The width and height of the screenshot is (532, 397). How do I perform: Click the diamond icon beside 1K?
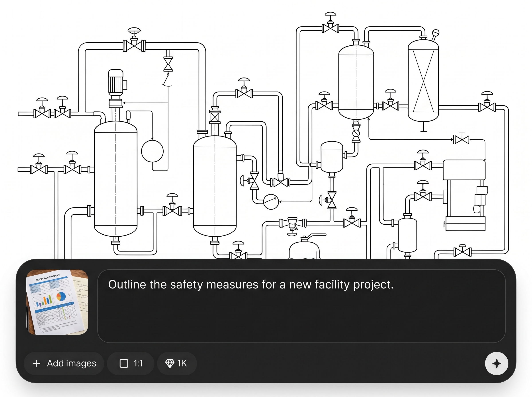click(x=170, y=363)
